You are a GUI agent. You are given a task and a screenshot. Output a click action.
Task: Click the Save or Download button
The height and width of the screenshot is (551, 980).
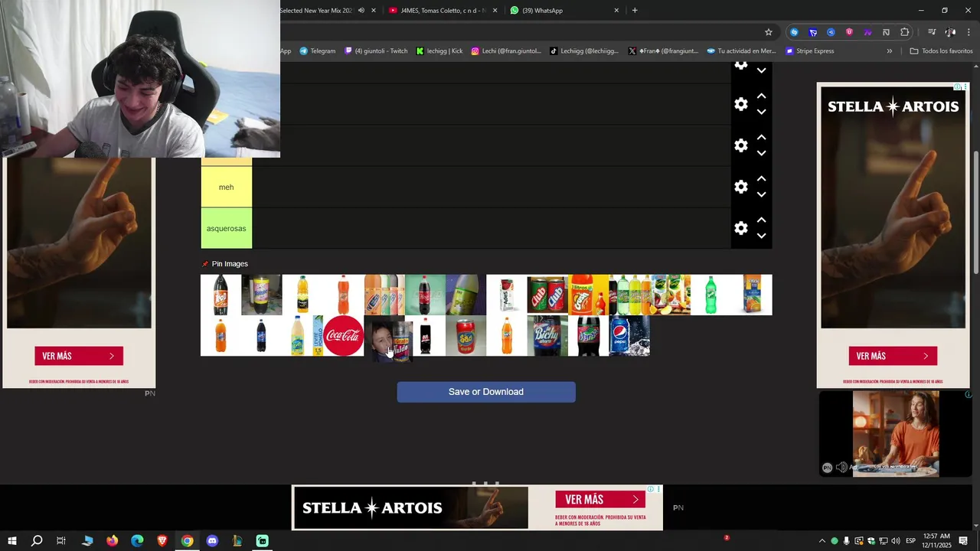pos(486,392)
